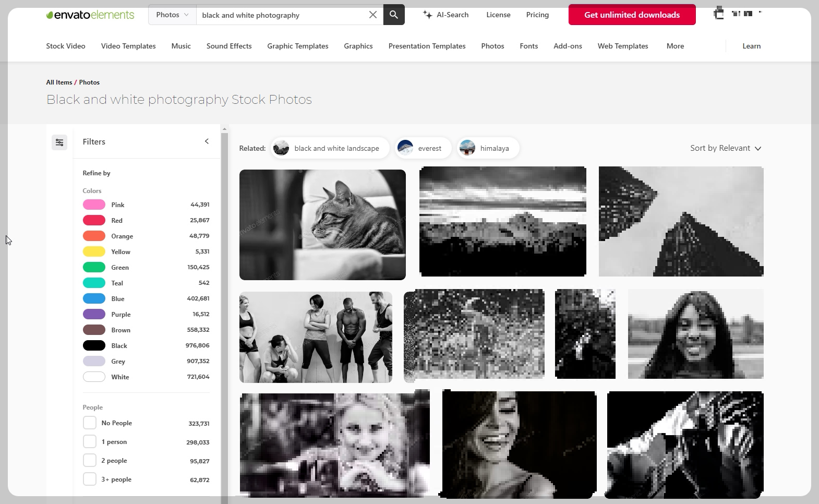Select the Purple color swatch

pyautogui.click(x=94, y=314)
